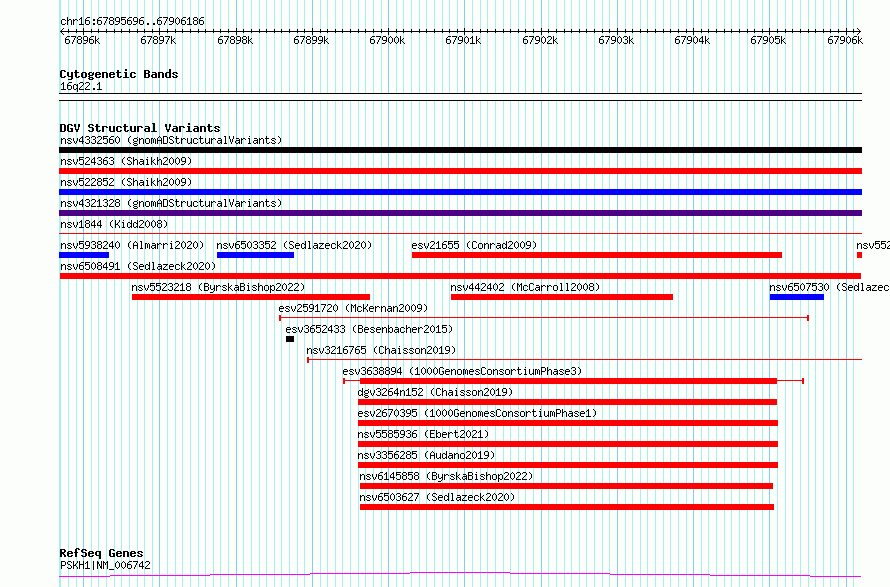
Task: Click the Cytogenetic Bands track heading
Action: pyautogui.click(x=119, y=74)
